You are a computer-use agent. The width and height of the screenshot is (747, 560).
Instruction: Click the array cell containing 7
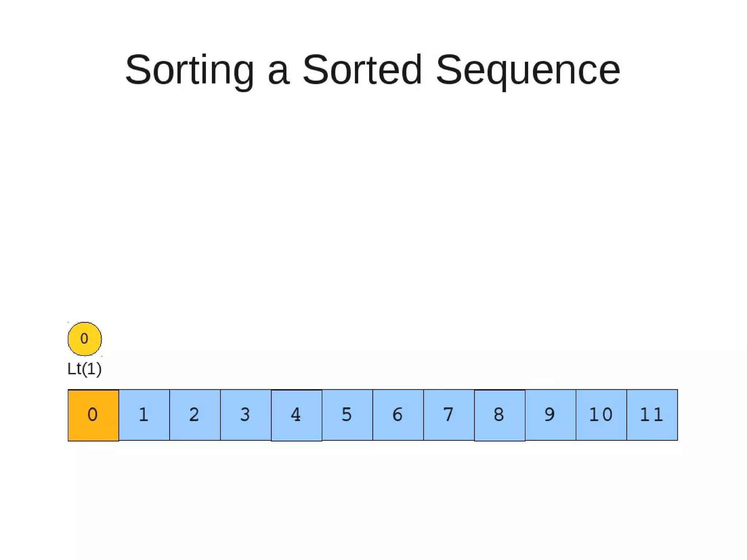(449, 415)
